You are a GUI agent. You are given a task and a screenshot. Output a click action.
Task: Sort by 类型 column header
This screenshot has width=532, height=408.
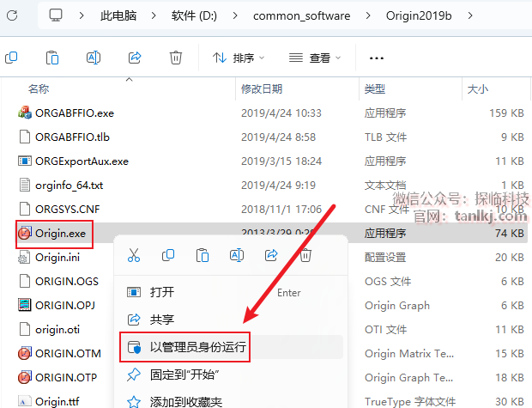[375, 89]
